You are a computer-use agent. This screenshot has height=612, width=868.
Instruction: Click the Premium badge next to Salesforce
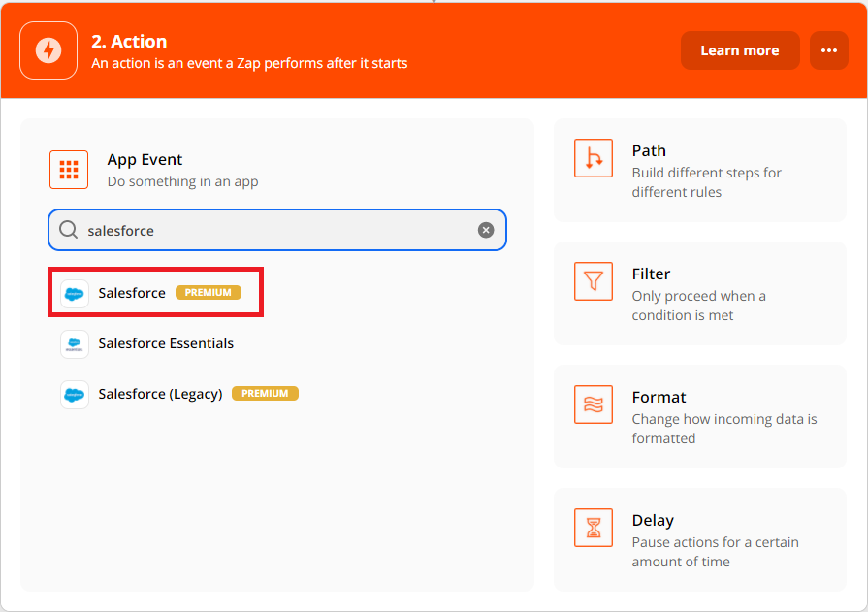coord(209,293)
